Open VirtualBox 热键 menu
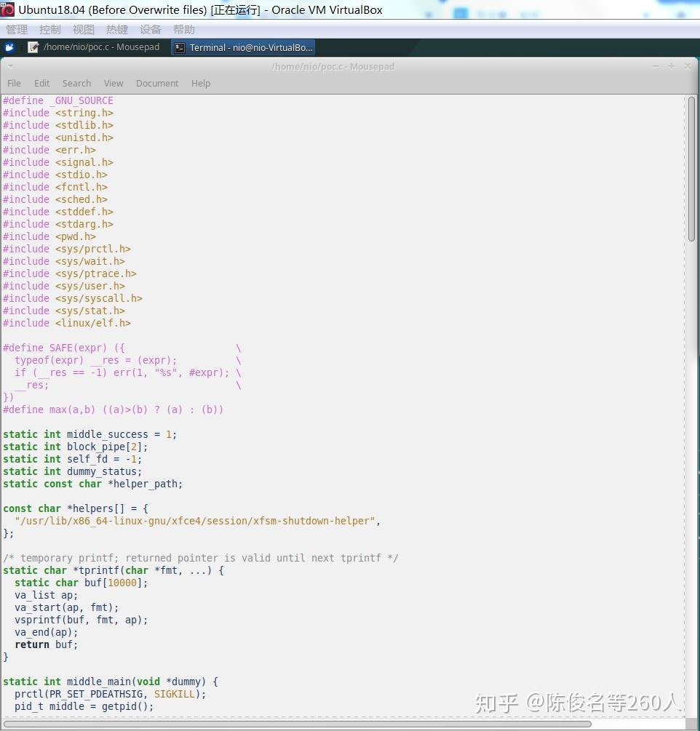 (117, 30)
